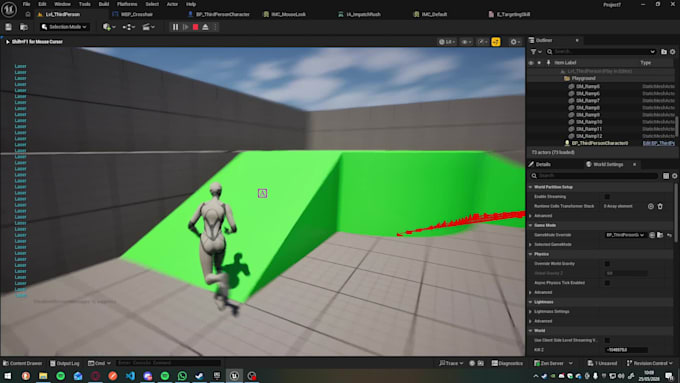Click the Outliner search field

[x=601, y=52]
